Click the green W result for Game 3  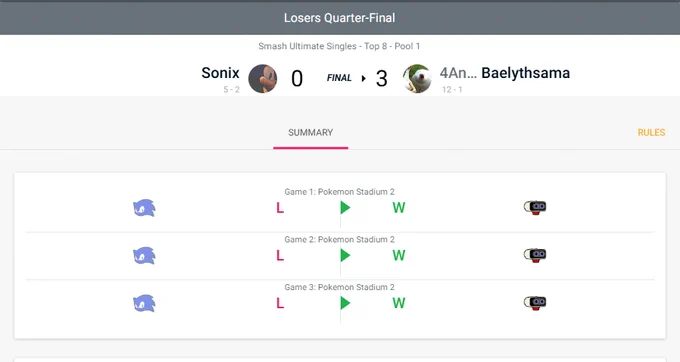point(399,303)
